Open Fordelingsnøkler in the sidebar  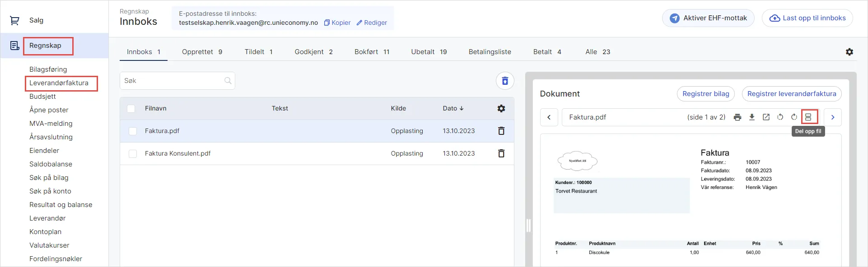coord(56,259)
